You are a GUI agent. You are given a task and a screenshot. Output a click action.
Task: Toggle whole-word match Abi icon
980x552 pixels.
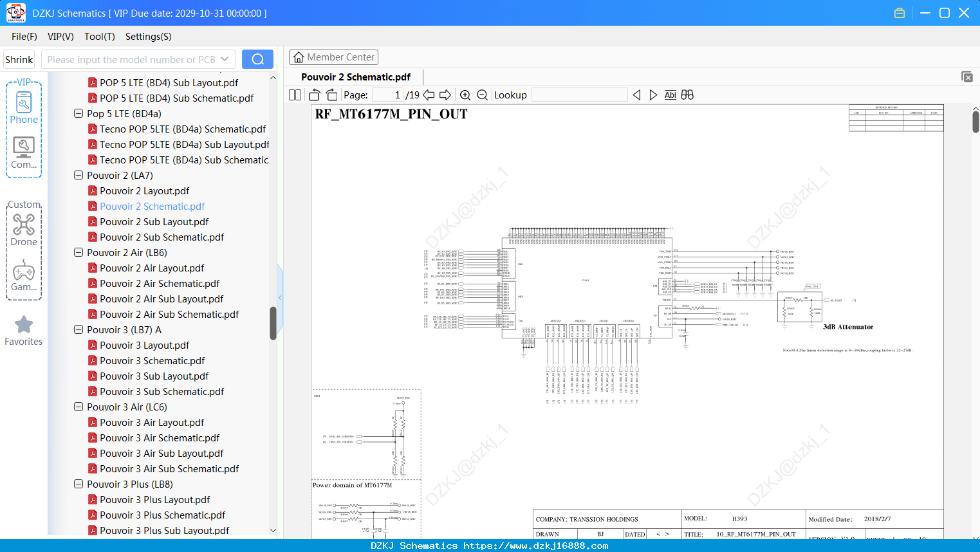click(670, 95)
